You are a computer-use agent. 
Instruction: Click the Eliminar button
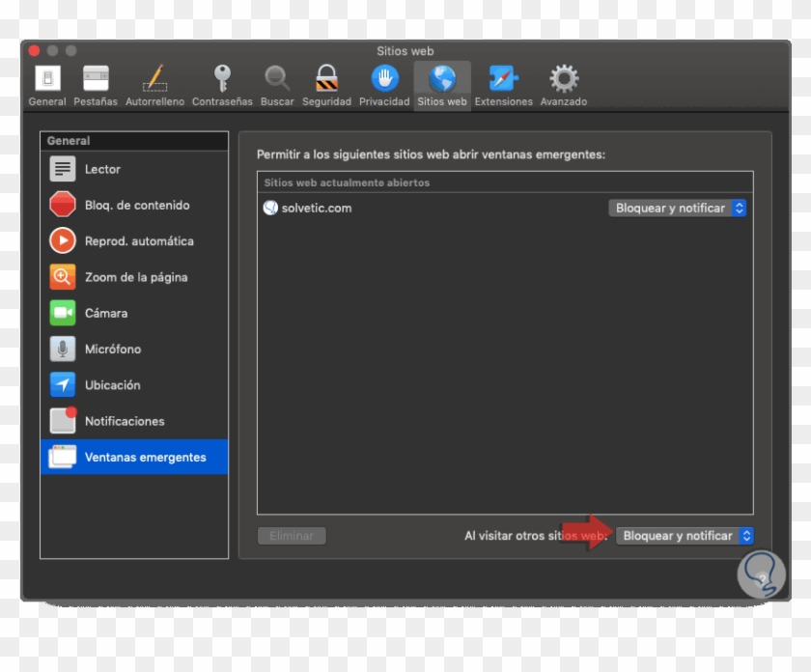coord(292,536)
